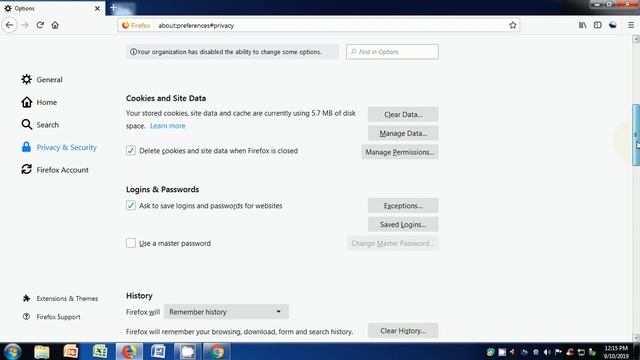
Task: Reload the current page
Action: click(40, 25)
